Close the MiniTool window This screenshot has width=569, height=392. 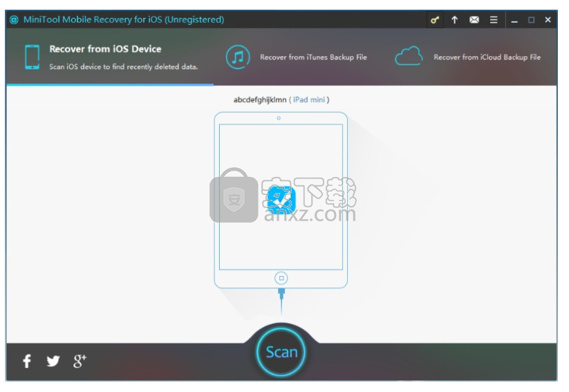[x=548, y=20]
